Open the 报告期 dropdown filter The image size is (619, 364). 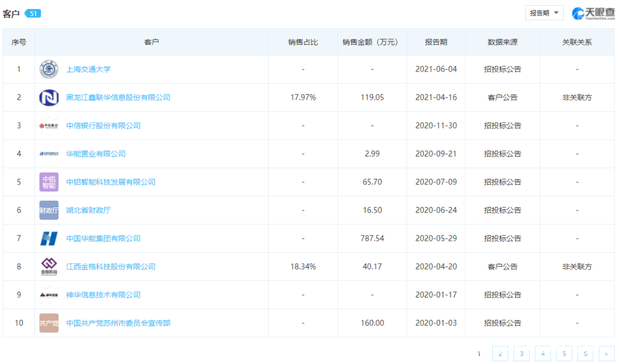[x=544, y=13]
